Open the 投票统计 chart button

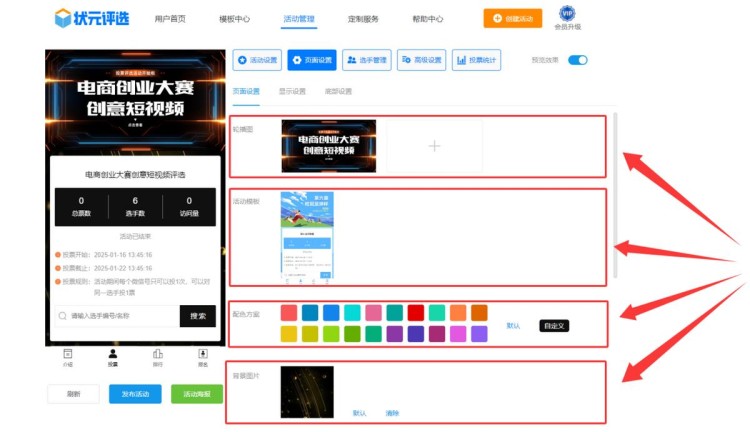coord(476,60)
